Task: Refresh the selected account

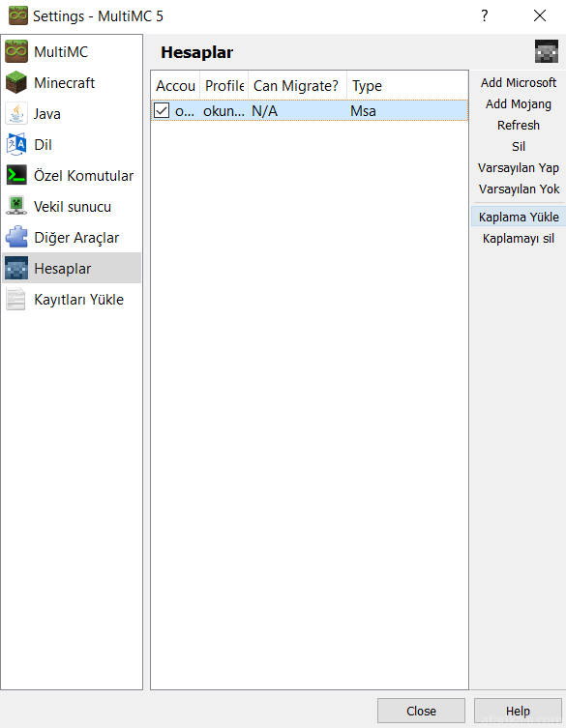Action: pyautogui.click(x=519, y=126)
